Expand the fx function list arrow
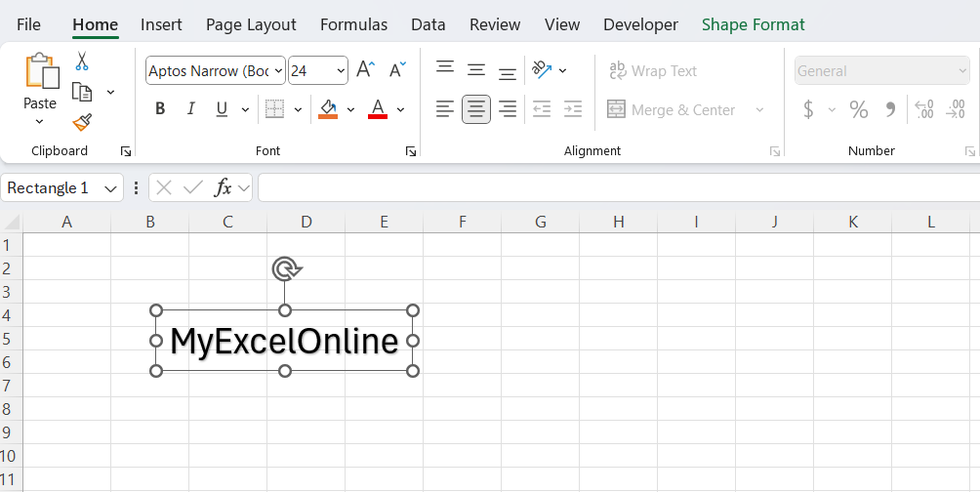Screen dimensions: 980x492 pos(244,187)
